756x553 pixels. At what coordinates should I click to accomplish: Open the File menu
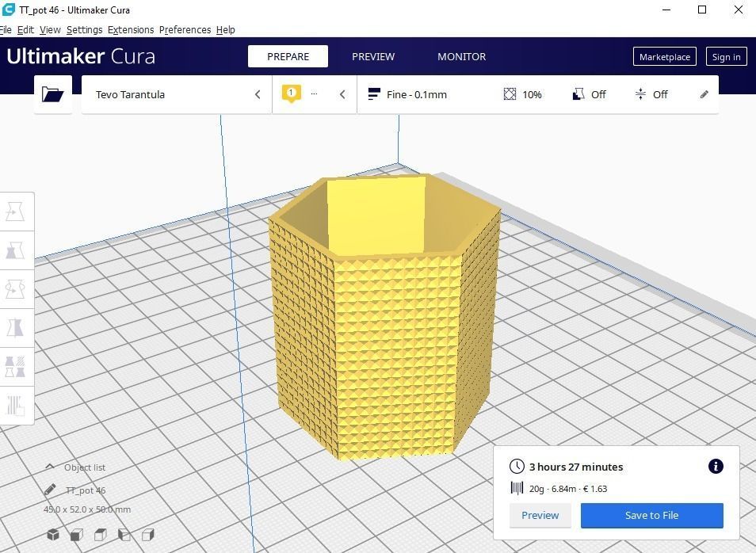(6, 30)
